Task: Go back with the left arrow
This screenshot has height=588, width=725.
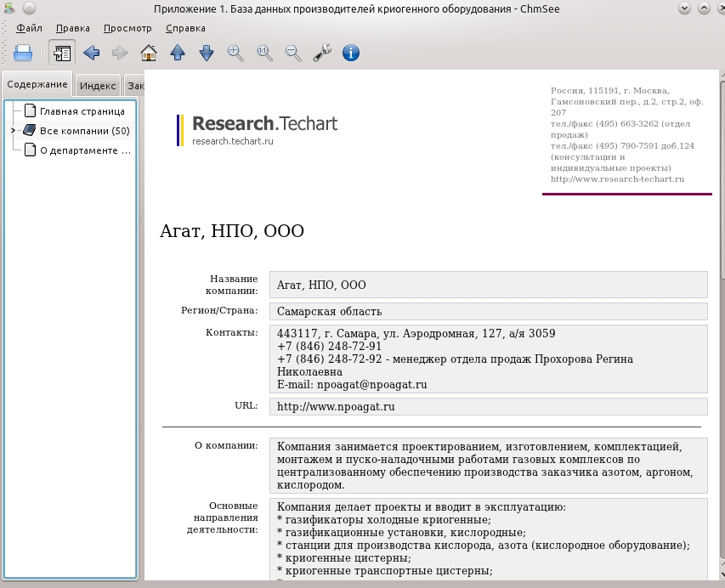Action: 92,54
